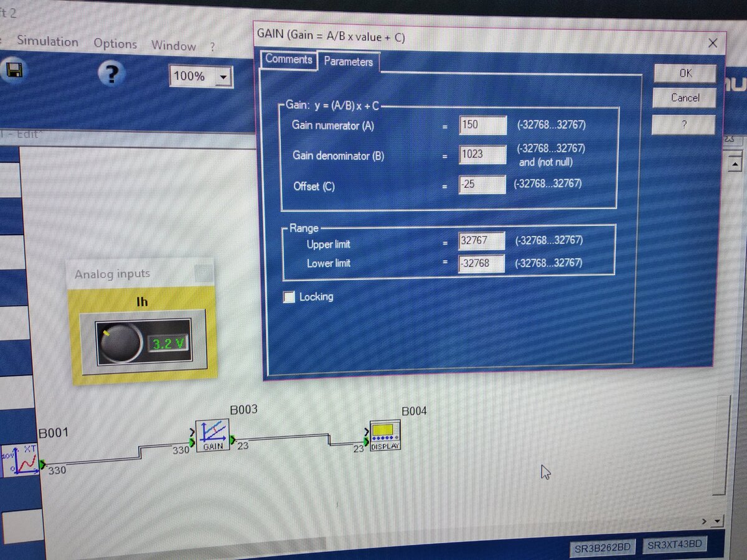Screen dimensions: 747x560
Task: Click the Ih analog input knob
Action: tap(121, 342)
